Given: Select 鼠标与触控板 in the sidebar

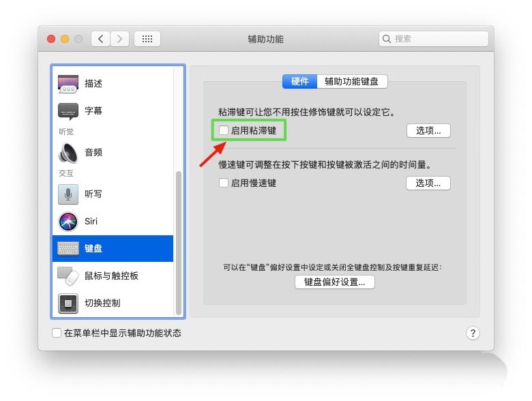Looking at the screenshot, I should point(111,276).
